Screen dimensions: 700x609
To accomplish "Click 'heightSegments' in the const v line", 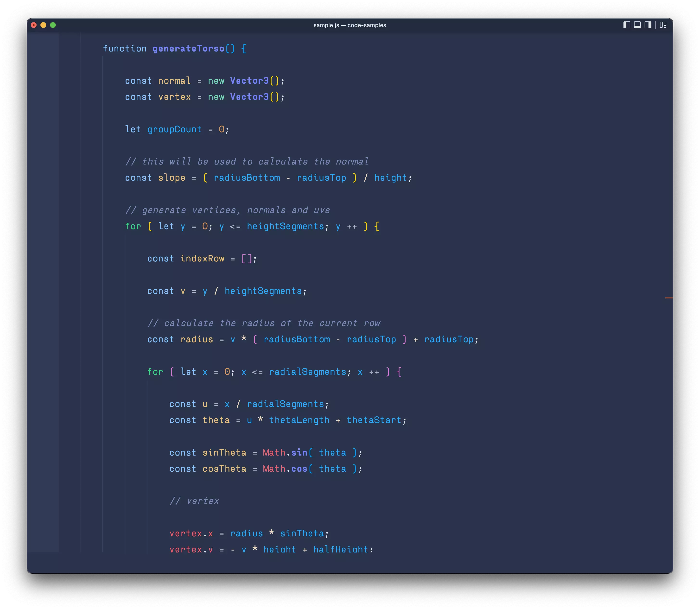I will pos(263,291).
